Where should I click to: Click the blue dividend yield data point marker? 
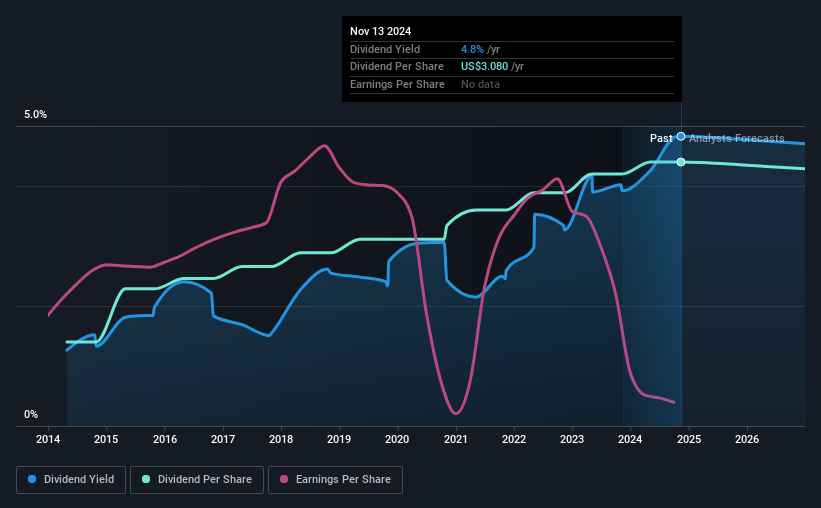point(681,136)
